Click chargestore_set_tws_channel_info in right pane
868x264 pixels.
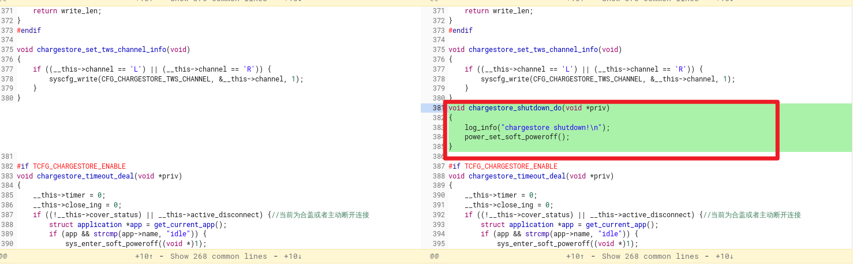(533, 50)
